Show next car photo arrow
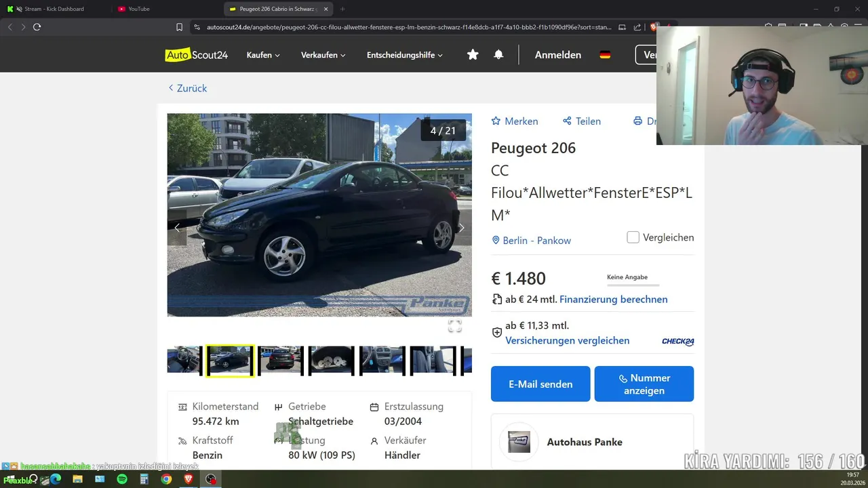Image resolution: width=868 pixels, height=488 pixels. point(461,228)
